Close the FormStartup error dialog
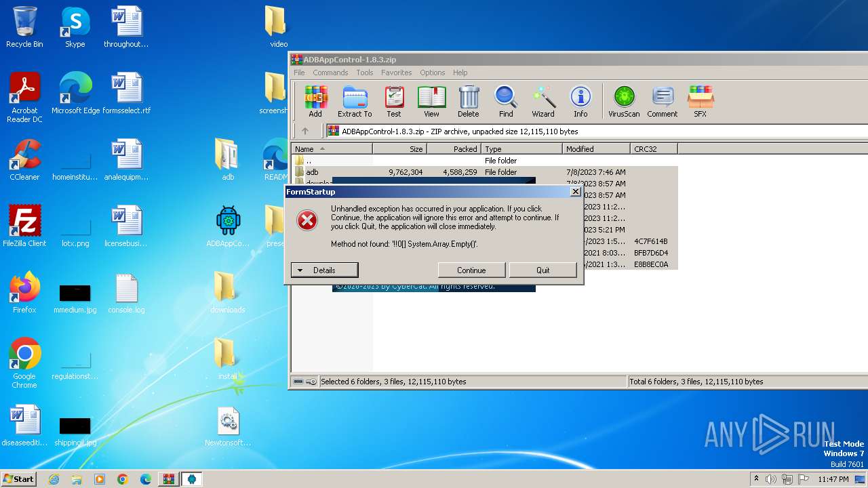The height and width of the screenshot is (488, 868). (x=576, y=192)
